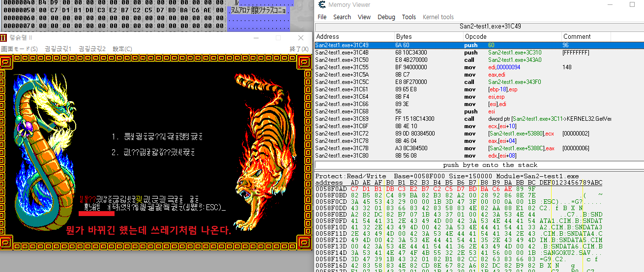
Task: Select disassembly row San2-test1.exe+31C66
Action: click(479, 104)
